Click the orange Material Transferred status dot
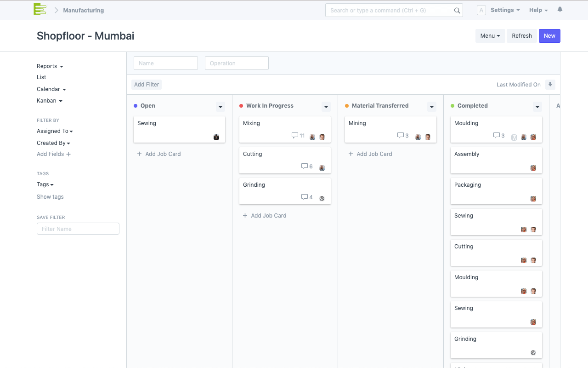This screenshot has height=368, width=588. pyautogui.click(x=347, y=106)
